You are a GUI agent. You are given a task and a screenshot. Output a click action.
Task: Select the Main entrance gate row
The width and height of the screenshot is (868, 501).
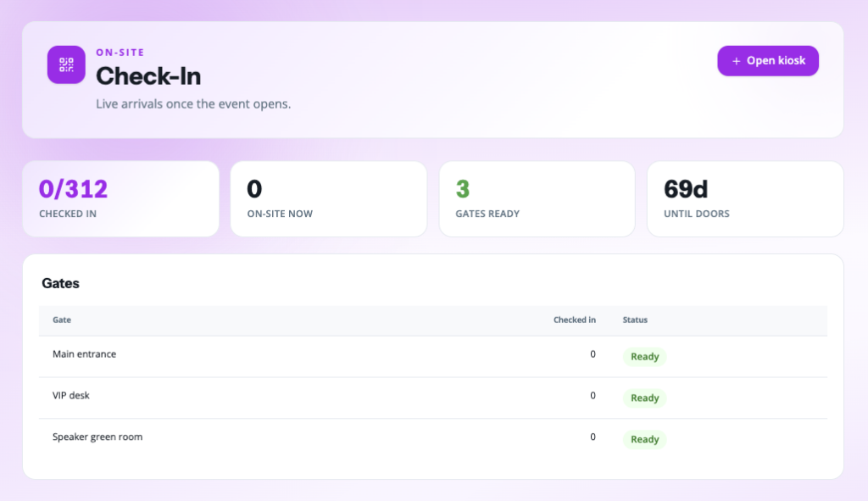(x=433, y=357)
